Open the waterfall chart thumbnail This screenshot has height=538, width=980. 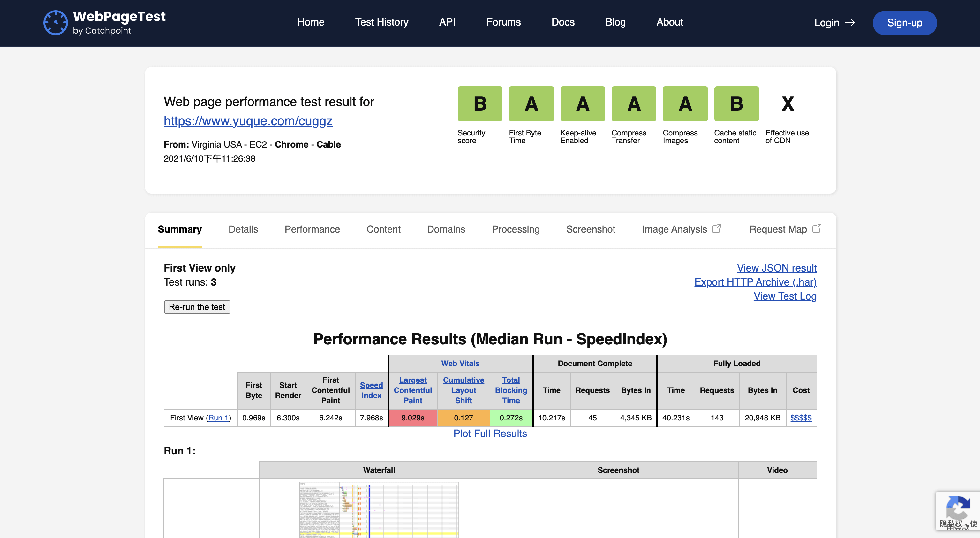tap(379, 510)
